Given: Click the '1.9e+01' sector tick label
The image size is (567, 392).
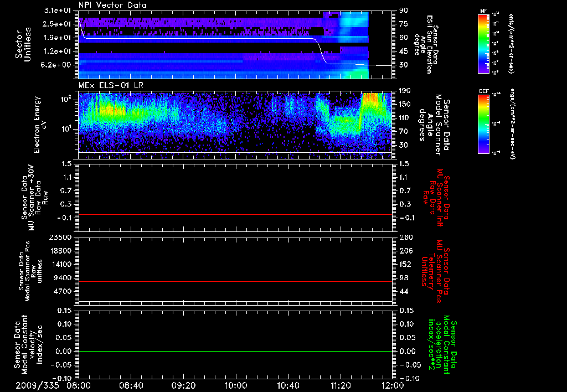Looking at the screenshot, I should [x=58, y=38].
